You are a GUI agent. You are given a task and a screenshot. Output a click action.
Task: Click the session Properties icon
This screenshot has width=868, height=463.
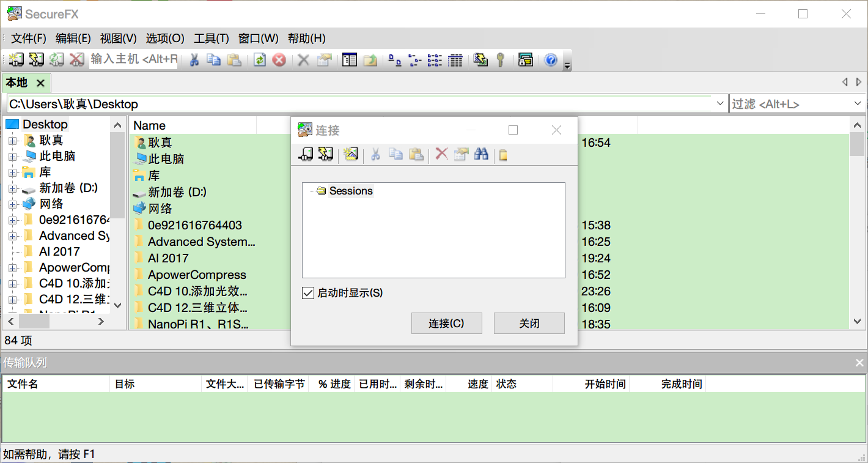[x=325, y=59]
